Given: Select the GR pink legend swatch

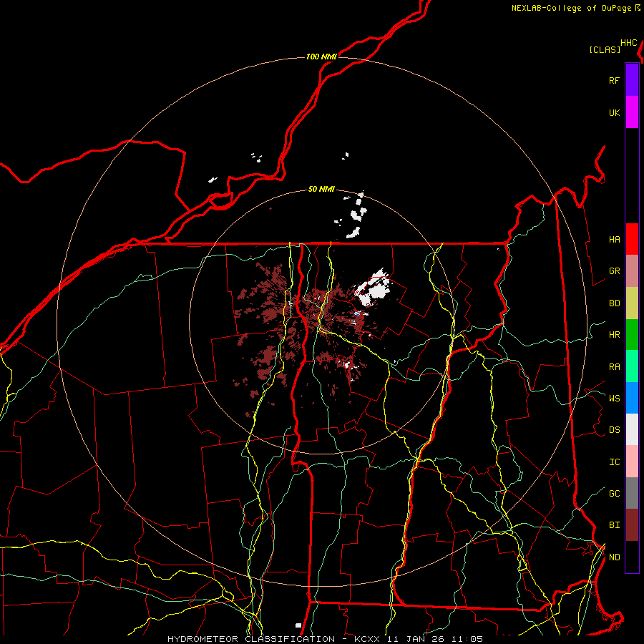Looking at the screenshot, I should click(632, 271).
